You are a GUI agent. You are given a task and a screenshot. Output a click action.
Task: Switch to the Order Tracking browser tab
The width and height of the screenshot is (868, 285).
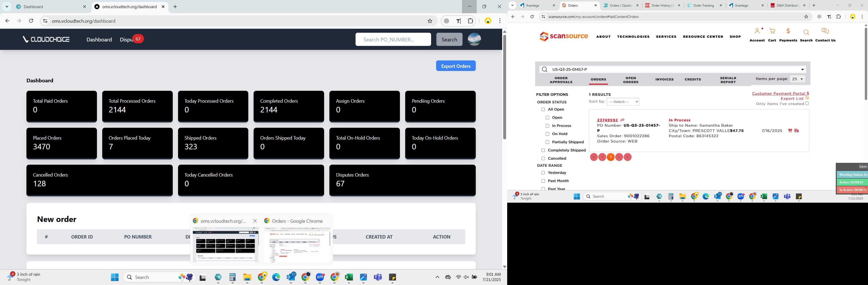[703, 5]
